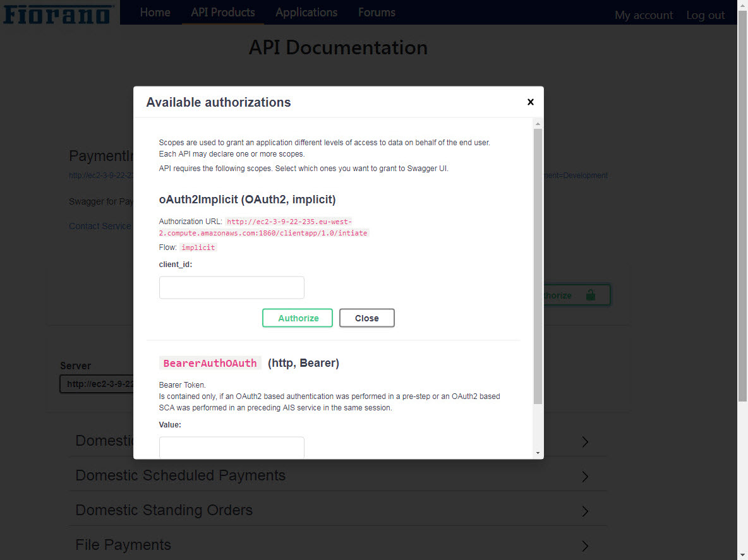Focus the client_id input field
The image size is (748, 560).
[x=231, y=287]
